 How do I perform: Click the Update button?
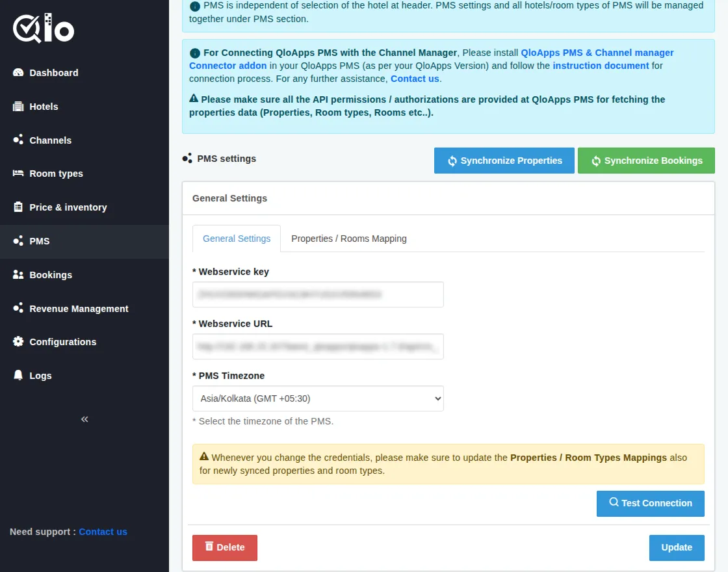coord(677,547)
